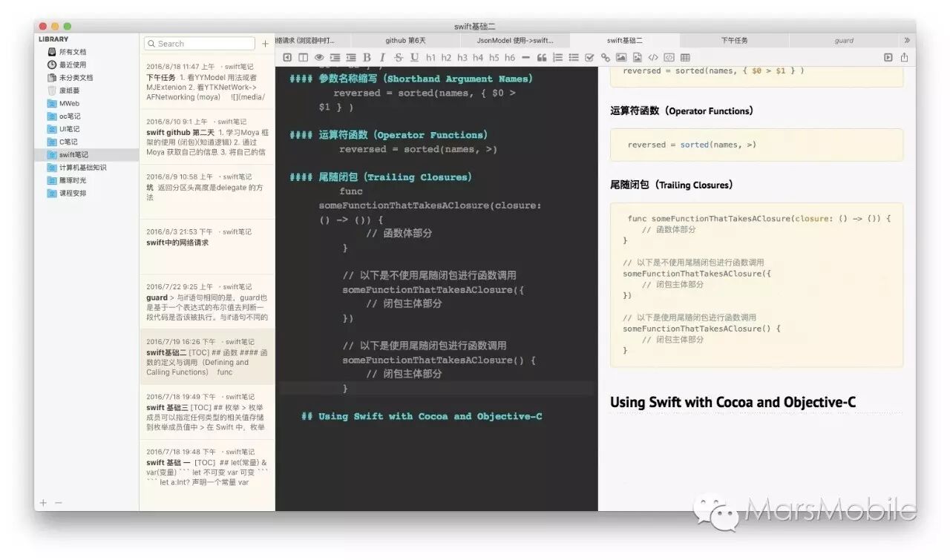Select the 课程安排 folder
This screenshot has height=560, width=950.
[86, 193]
